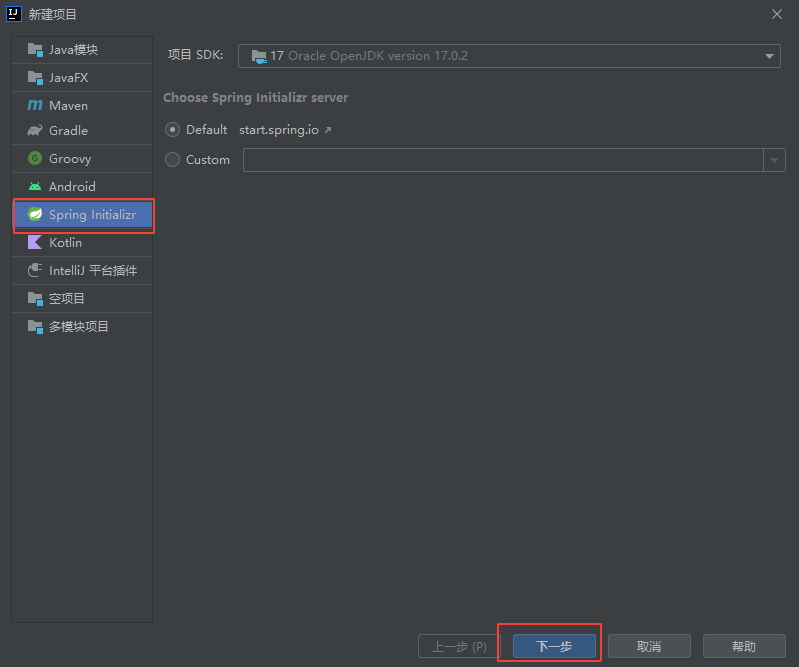
Task: Select IntelliJ 平台插件 project type
Action: 83,270
